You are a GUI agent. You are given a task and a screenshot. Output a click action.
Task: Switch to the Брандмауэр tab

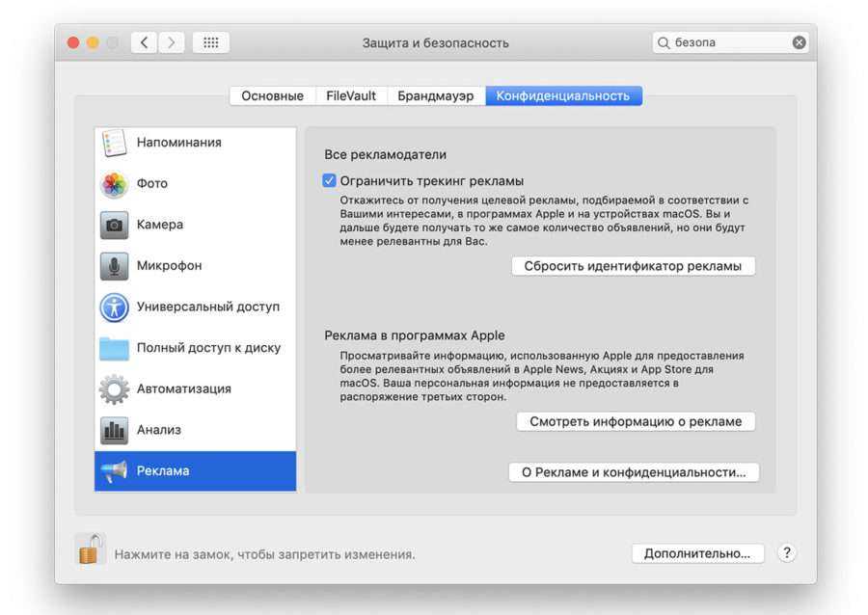point(435,96)
